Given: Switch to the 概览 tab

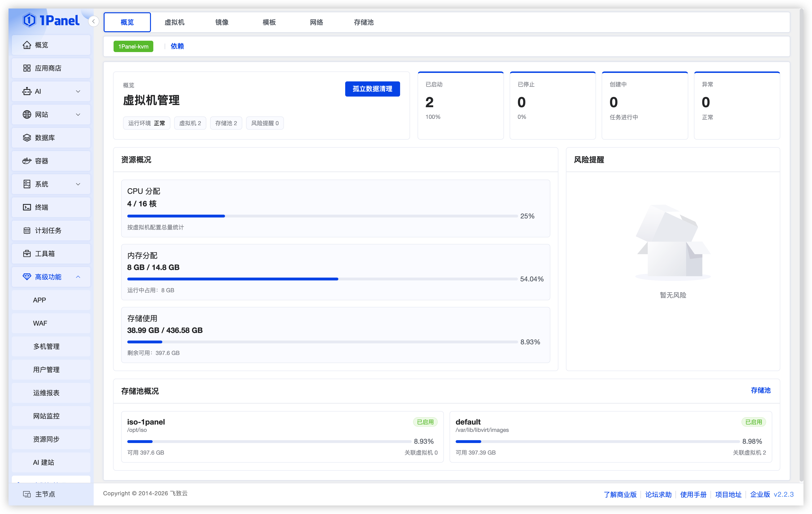Looking at the screenshot, I should (127, 22).
